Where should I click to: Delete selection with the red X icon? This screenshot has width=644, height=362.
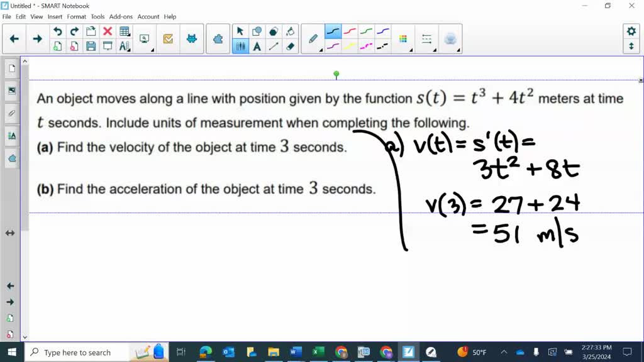pos(108,31)
